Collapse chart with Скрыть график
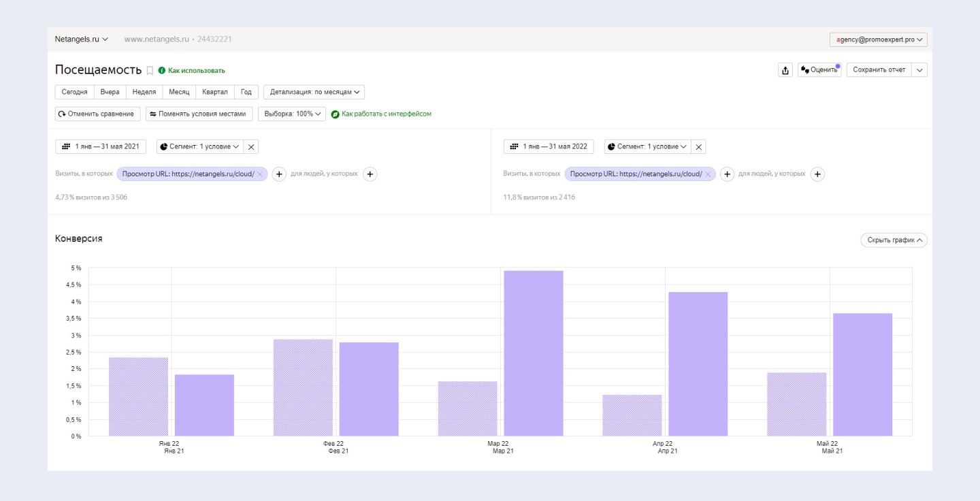 [x=894, y=240]
